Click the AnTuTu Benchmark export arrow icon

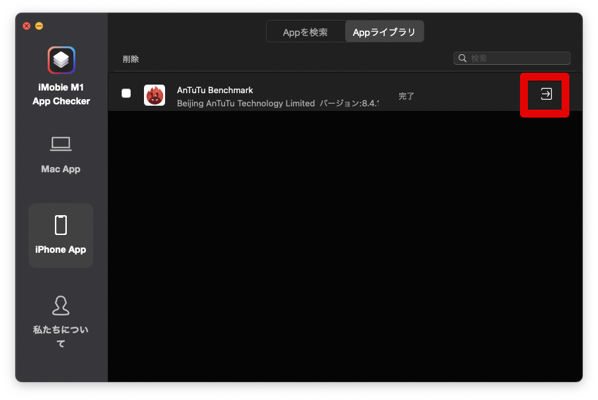point(546,94)
